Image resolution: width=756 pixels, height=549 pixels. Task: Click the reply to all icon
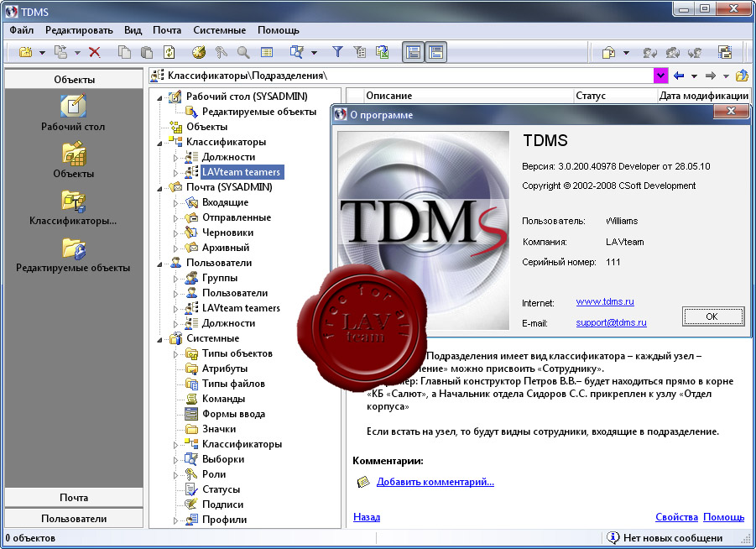(673, 52)
